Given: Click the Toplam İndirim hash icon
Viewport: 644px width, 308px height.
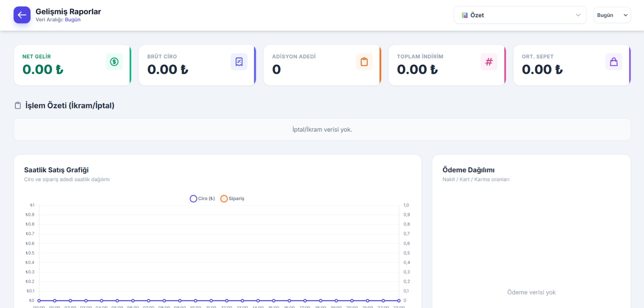Looking at the screenshot, I should 489,62.
